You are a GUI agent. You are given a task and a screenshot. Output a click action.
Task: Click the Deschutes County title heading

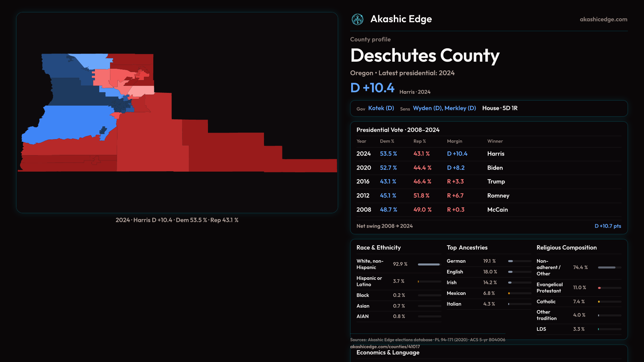pos(425,56)
